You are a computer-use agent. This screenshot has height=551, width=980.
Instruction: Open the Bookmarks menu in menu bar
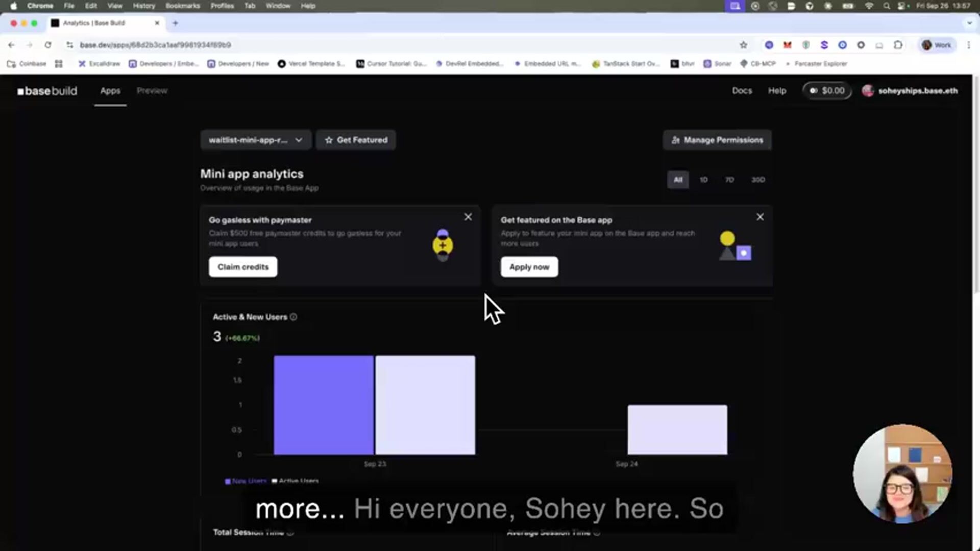182,6
